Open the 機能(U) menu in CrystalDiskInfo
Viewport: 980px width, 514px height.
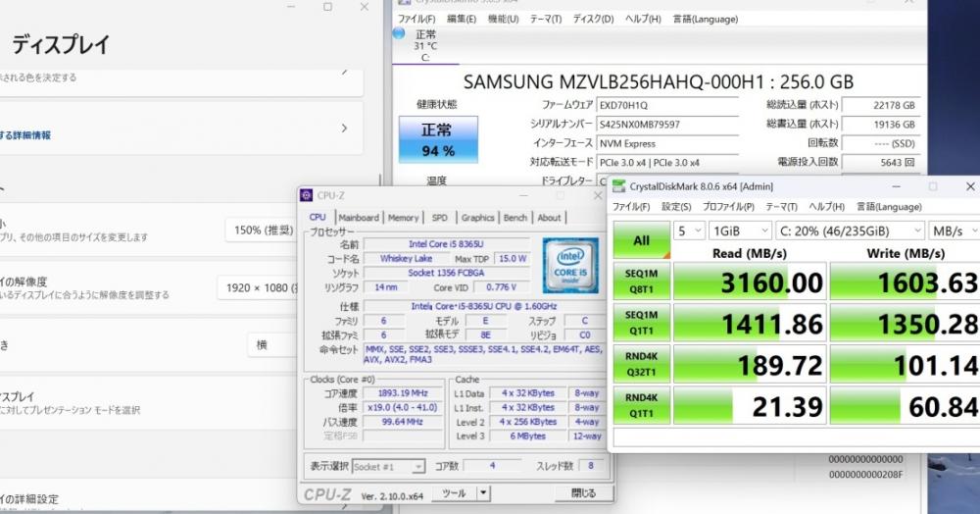(x=503, y=19)
